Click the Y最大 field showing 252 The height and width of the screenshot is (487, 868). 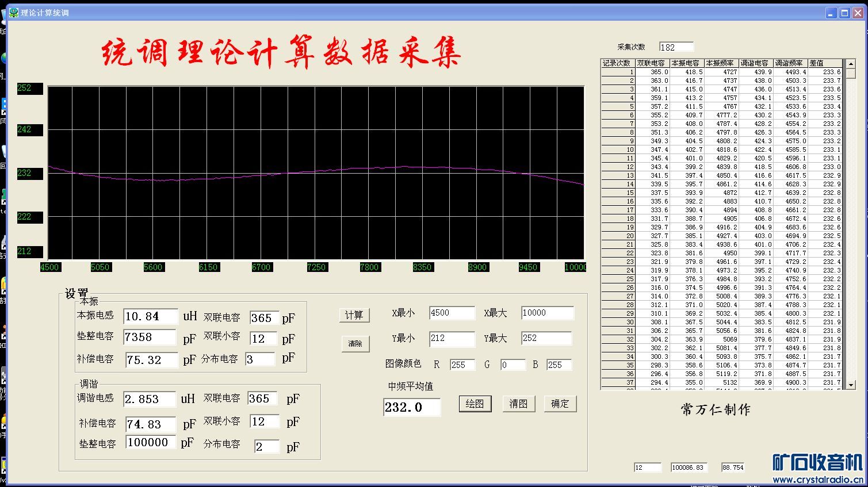[x=546, y=338]
